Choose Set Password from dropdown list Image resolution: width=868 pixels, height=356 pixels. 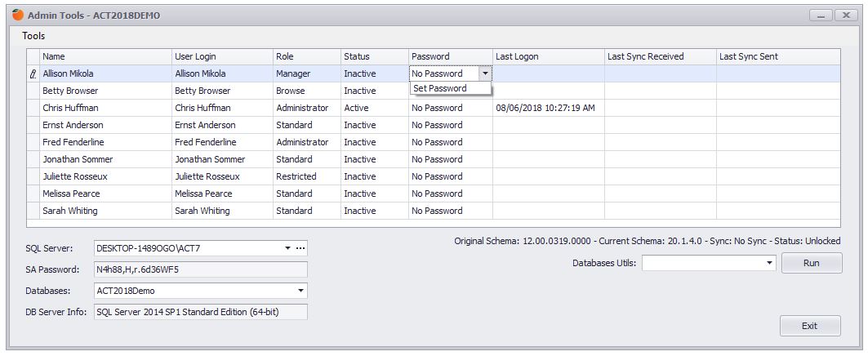(450, 88)
